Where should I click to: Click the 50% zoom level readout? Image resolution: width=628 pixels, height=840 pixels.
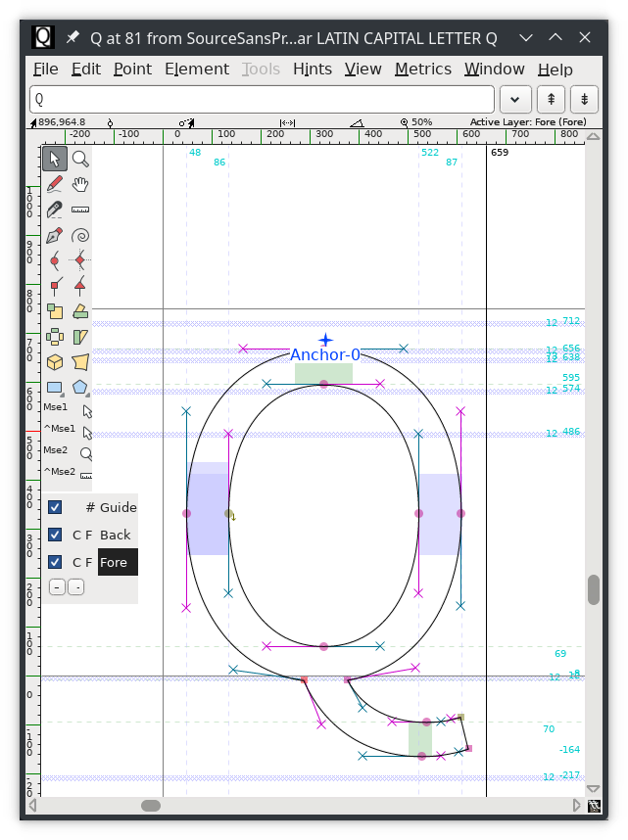421,122
